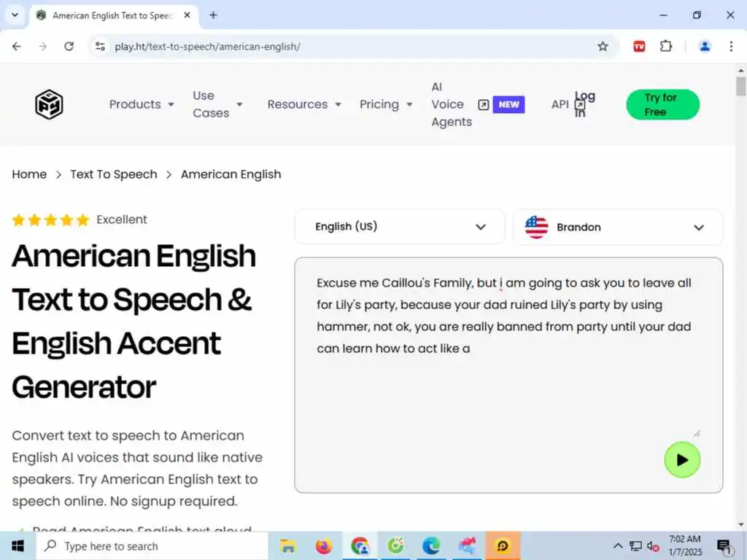Open site information icon in address bar
This screenshot has width=747, height=560.
100,46
